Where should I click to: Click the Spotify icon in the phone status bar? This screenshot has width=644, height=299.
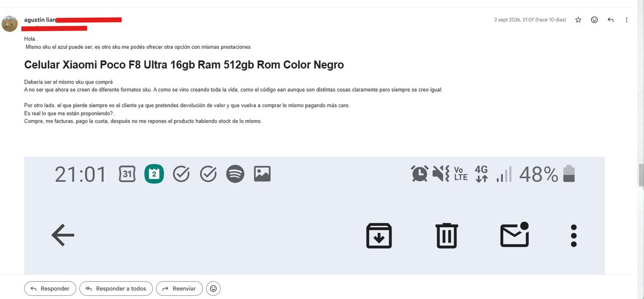[x=235, y=174]
